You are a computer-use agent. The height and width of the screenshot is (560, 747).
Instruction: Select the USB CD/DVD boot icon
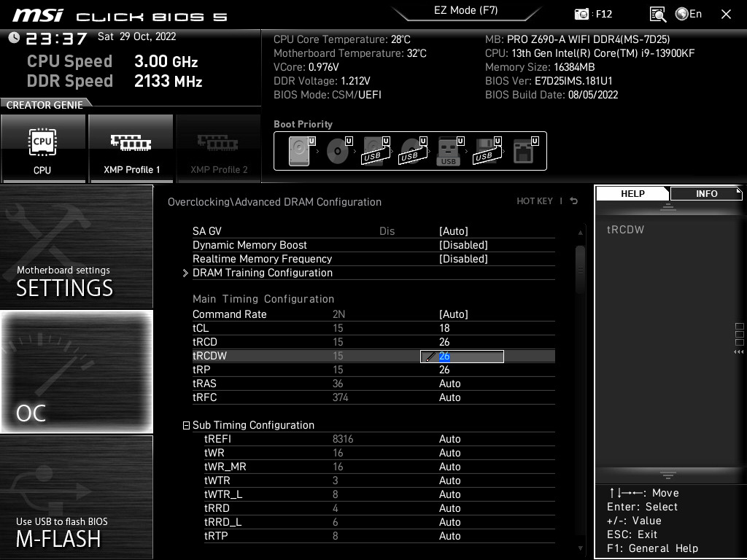pos(413,151)
